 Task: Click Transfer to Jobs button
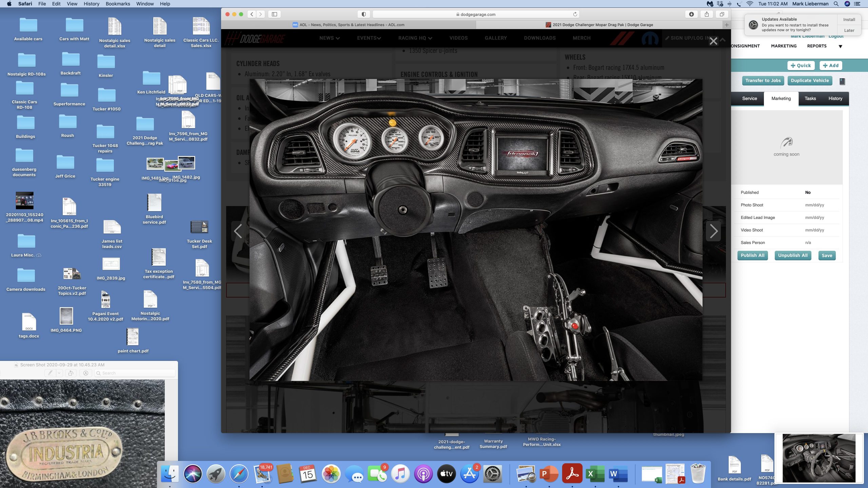tap(763, 80)
